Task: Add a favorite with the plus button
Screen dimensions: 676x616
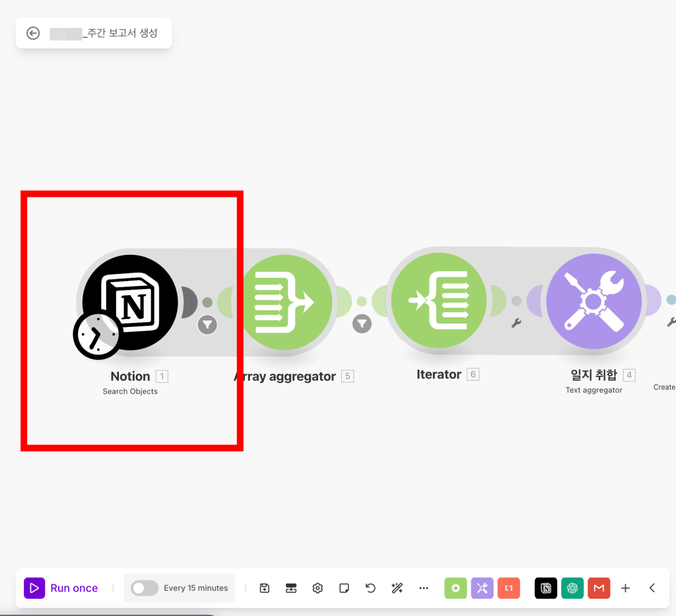Action: point(626,588)
